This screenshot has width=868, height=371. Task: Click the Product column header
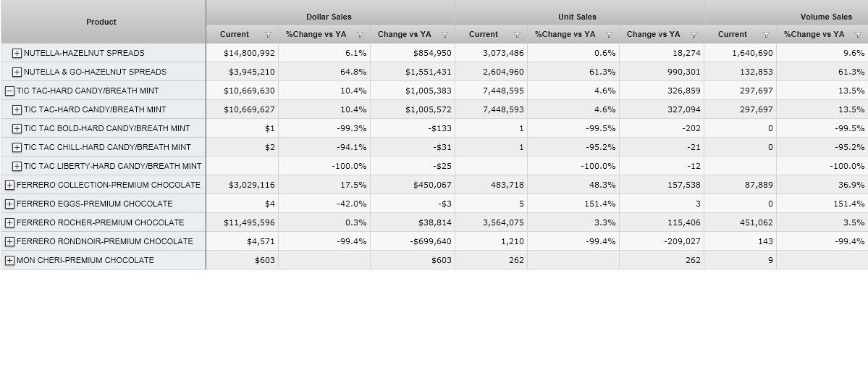(101, 22)
